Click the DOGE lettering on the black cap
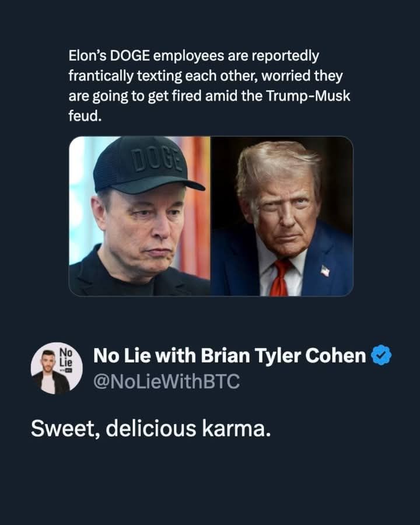The width and height of the screenshot is (420, 525). [x=157, y=160]
